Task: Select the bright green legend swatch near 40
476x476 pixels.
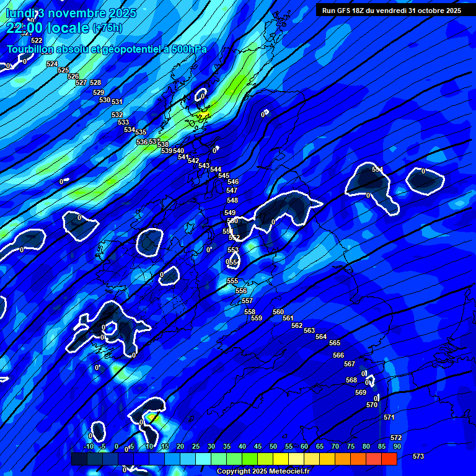Action: [x=249, y=459]
